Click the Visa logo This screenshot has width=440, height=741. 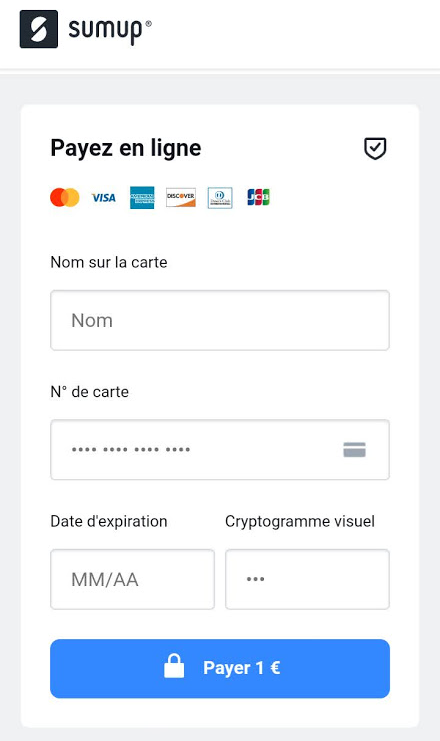click(x=104, y=198)
